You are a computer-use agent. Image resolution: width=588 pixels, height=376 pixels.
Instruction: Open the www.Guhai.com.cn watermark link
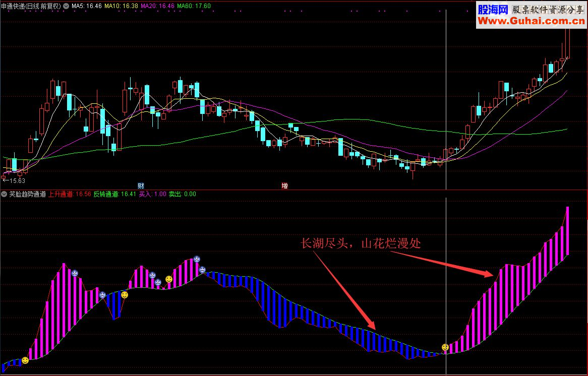point(531,21)
